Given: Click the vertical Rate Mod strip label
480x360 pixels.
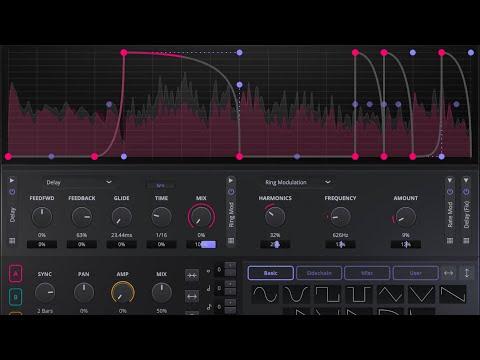Looking at the screenshot, I should pyautogui.click(x=450, y=214).
